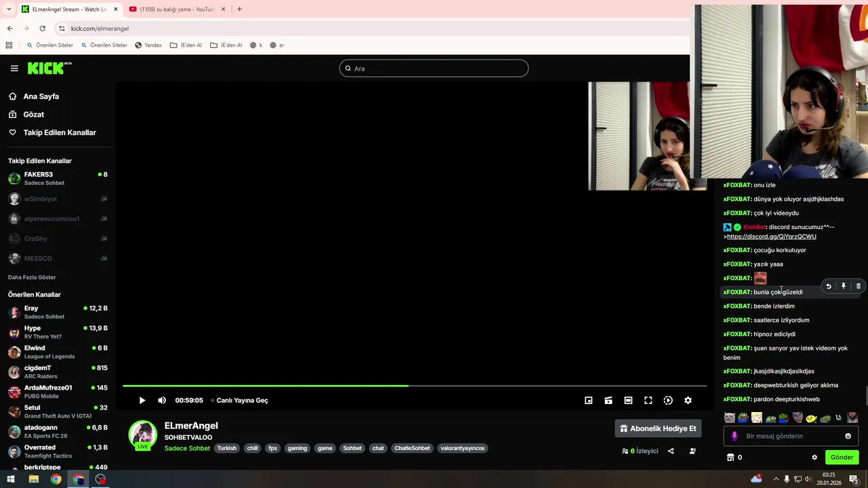Open File Explorer from the taskbar
Viewport: 868px width, 488px height.
pyautogui.click(x=33, y=479)
